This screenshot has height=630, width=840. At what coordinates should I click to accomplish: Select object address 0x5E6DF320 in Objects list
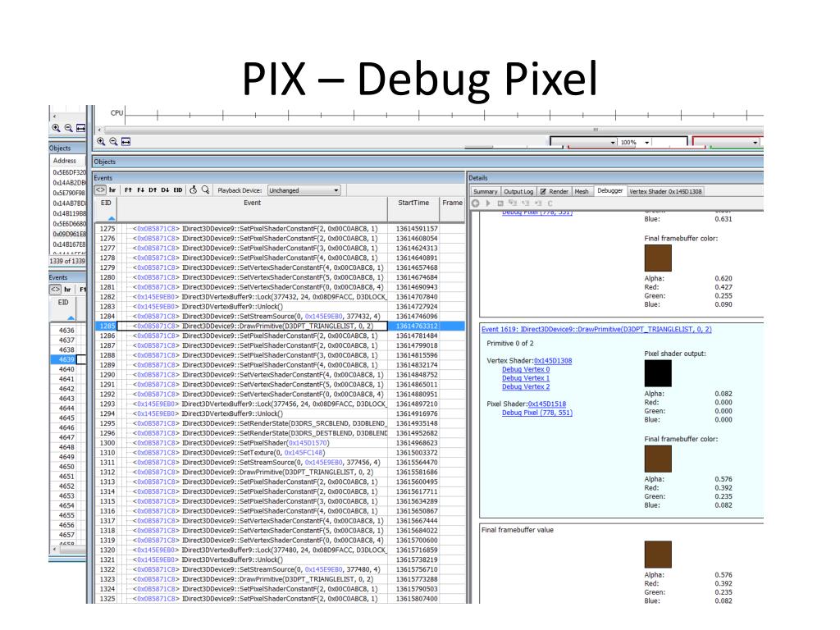(69, 172)
